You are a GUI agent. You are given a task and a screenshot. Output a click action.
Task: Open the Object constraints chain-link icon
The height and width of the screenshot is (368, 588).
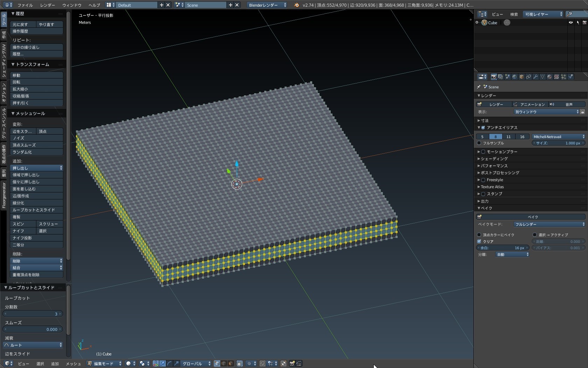point(528,77)
